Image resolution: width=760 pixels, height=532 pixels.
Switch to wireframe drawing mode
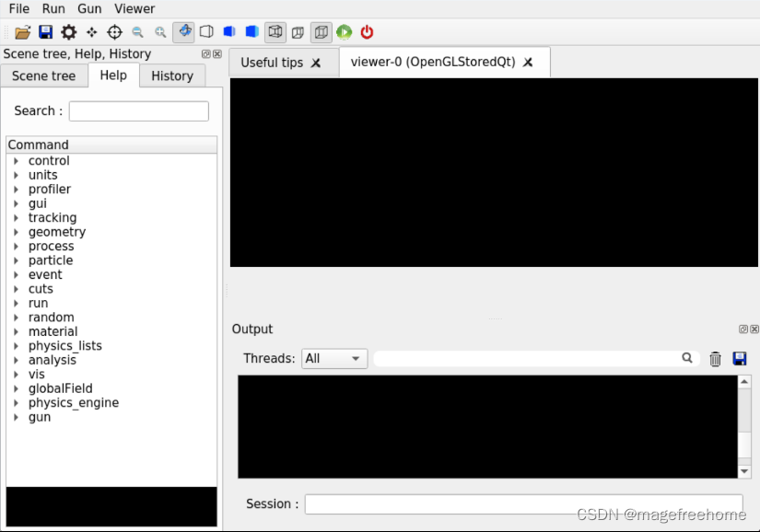[206, 31]
